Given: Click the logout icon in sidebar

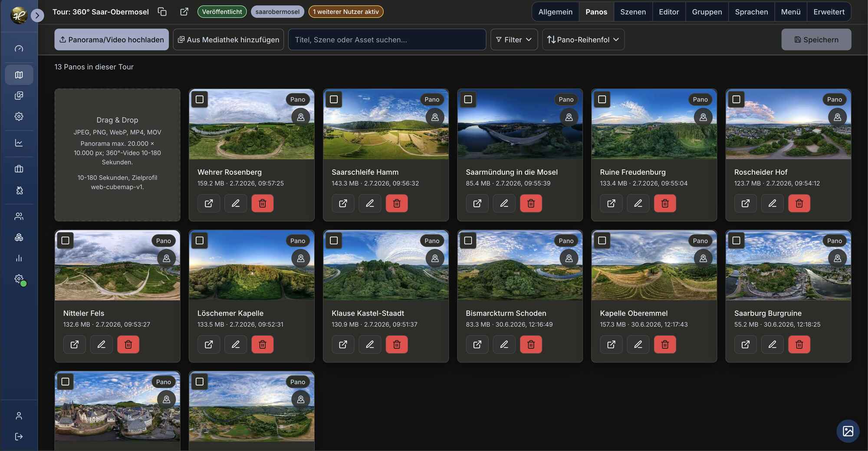Looking at the screenshot, I should click(x=19, y=437).
